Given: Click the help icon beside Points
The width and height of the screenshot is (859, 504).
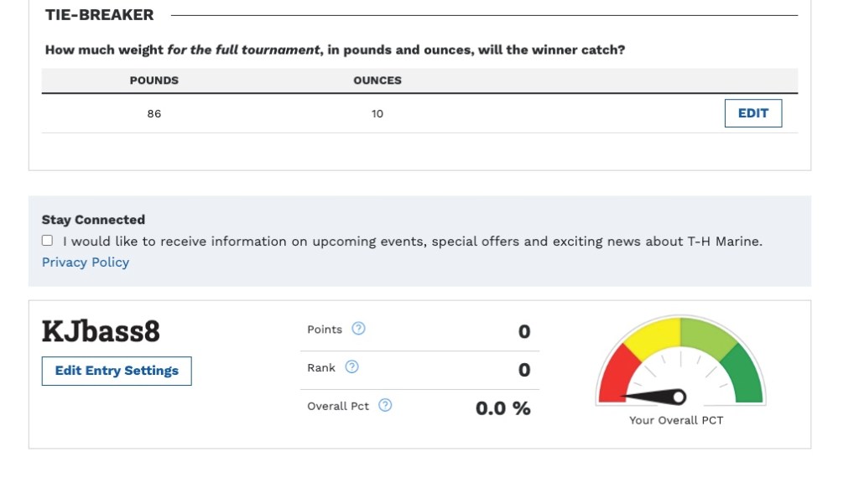Looking at the screenshot, I should 358,329.
